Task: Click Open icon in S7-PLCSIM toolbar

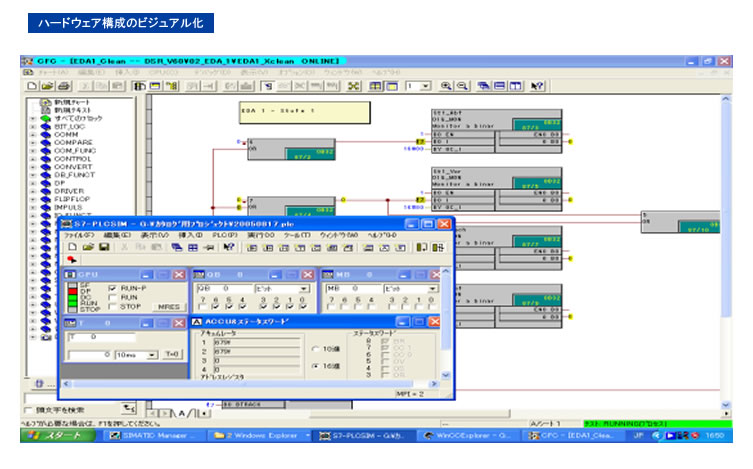Action: (88, 247)
